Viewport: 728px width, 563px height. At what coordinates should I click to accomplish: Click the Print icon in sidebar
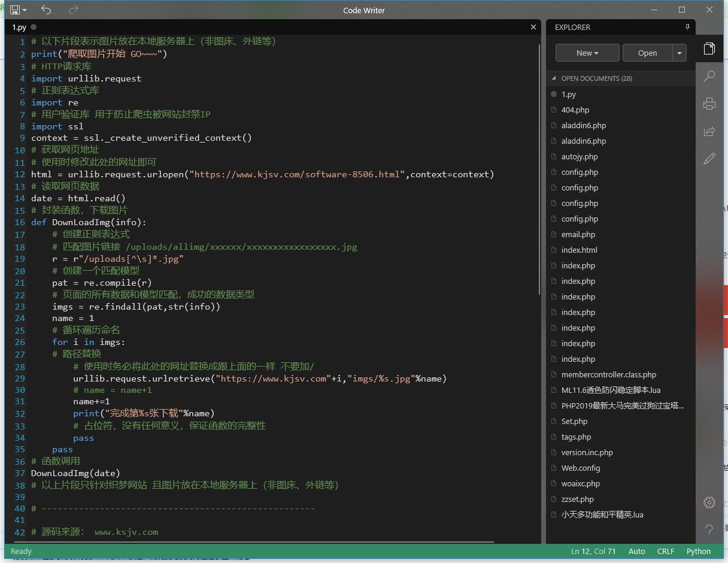pyautogui.click(x=709, y=104)
